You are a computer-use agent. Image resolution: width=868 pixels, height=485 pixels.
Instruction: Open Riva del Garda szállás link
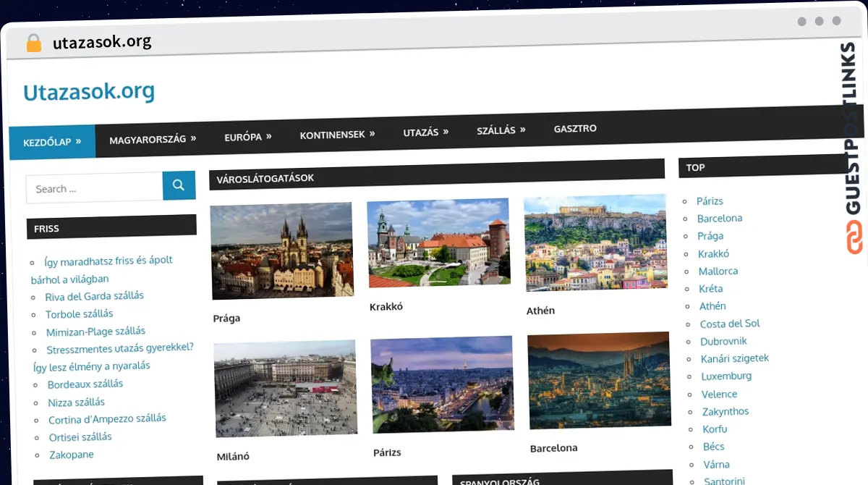(x=94, y=296)
